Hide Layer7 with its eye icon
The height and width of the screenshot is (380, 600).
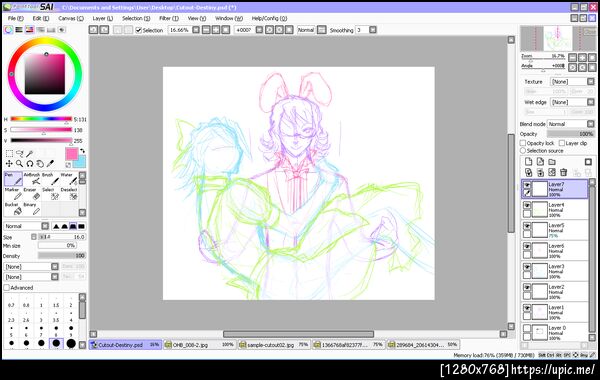click(527, 185)
